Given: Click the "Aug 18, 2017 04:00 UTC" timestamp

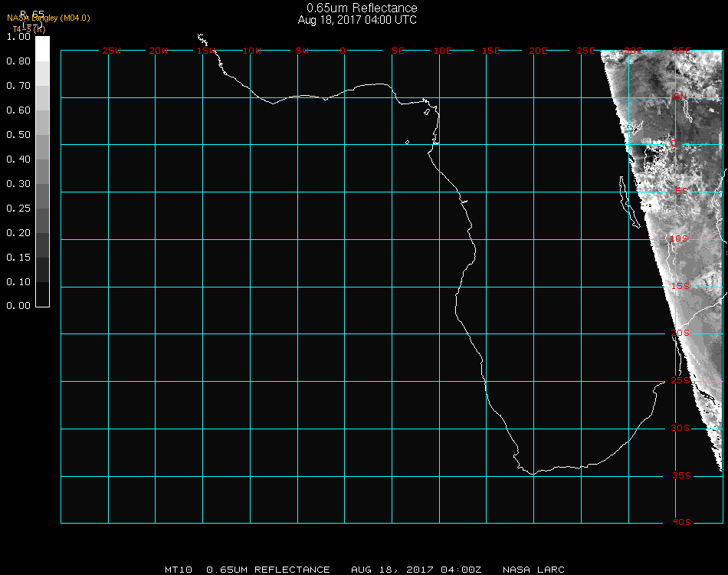Looking at the screenshot, I should (357, 20).
